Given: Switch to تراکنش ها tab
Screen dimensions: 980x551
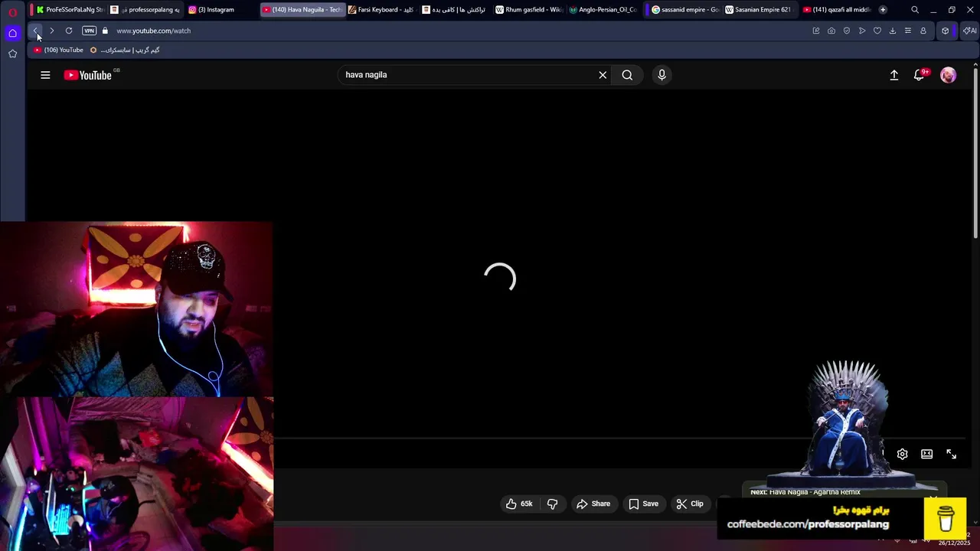Looking at the screenshot, I should (454, 10).
